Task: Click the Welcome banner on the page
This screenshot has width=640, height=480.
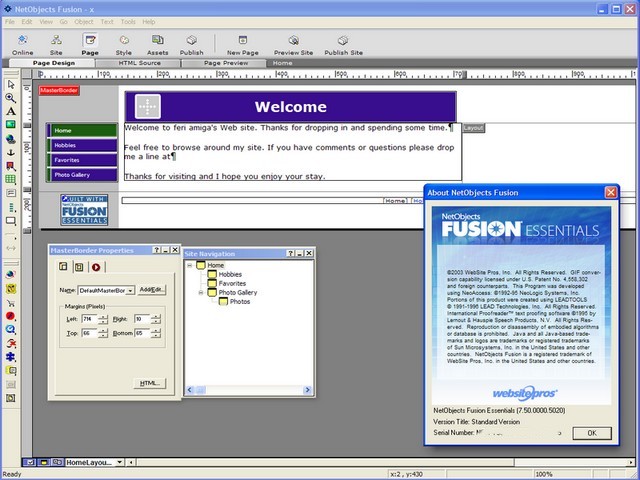Action: coord(291,107)
